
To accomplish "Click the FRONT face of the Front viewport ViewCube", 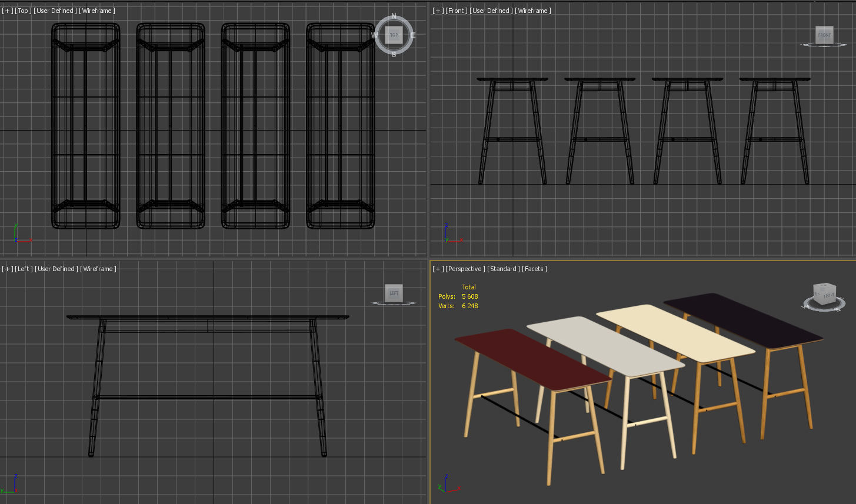I will [825, 35].
